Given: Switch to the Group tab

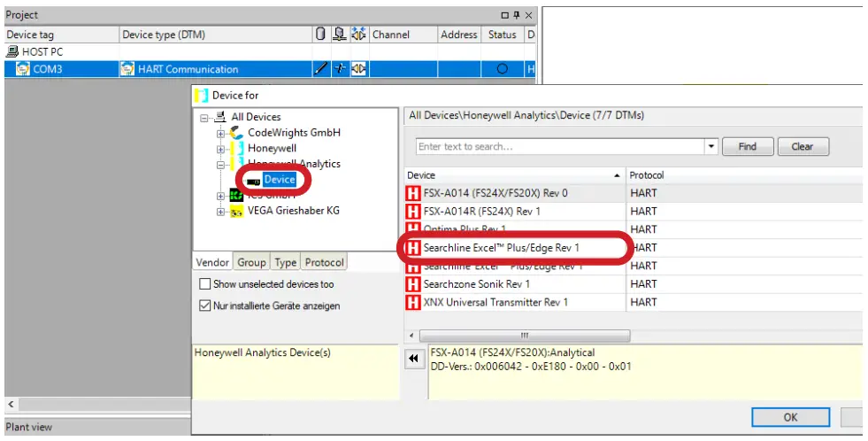Looking at the screenshot, I should point(252,262).
